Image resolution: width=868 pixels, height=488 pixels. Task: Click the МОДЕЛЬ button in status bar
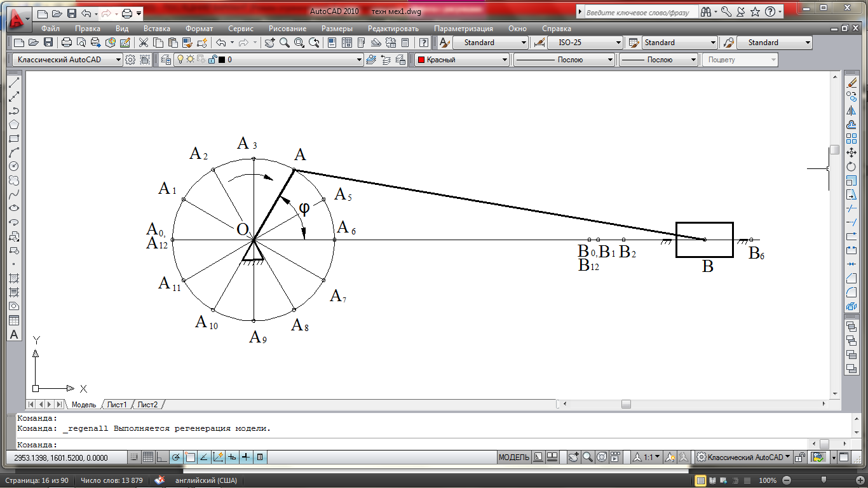pos(514,457)
